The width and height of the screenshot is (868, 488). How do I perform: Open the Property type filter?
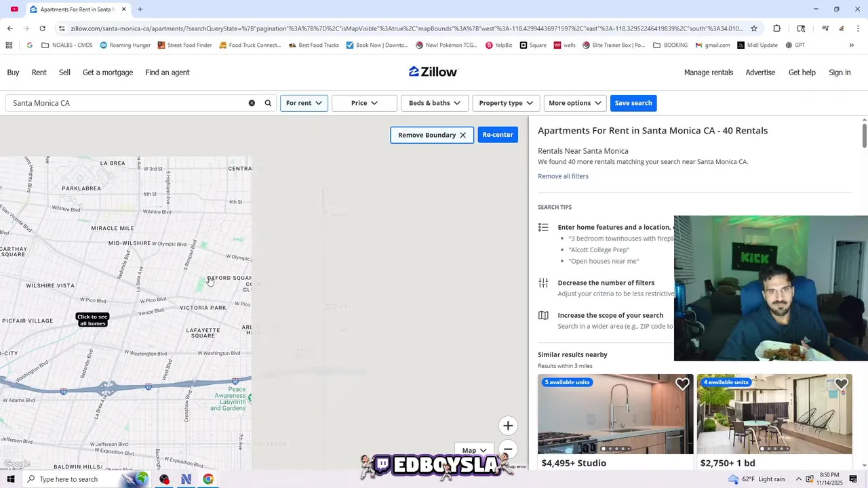506,103
